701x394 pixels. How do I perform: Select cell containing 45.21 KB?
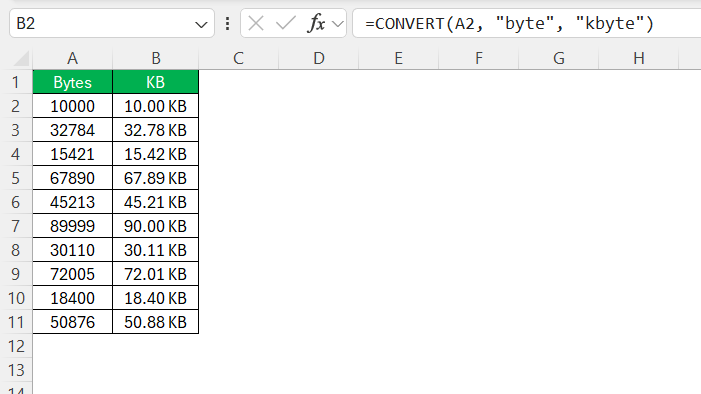(156, 202)
